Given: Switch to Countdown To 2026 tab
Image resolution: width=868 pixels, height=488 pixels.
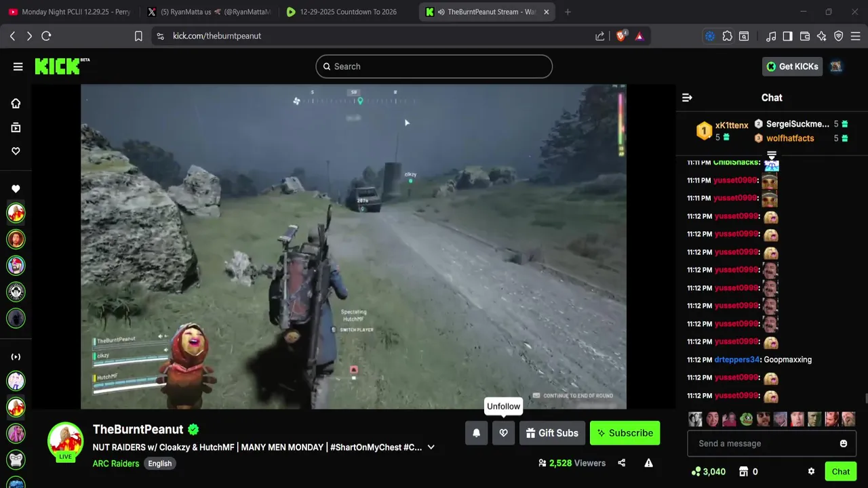Looking at the screenshot, I should [x=347, y=12].
